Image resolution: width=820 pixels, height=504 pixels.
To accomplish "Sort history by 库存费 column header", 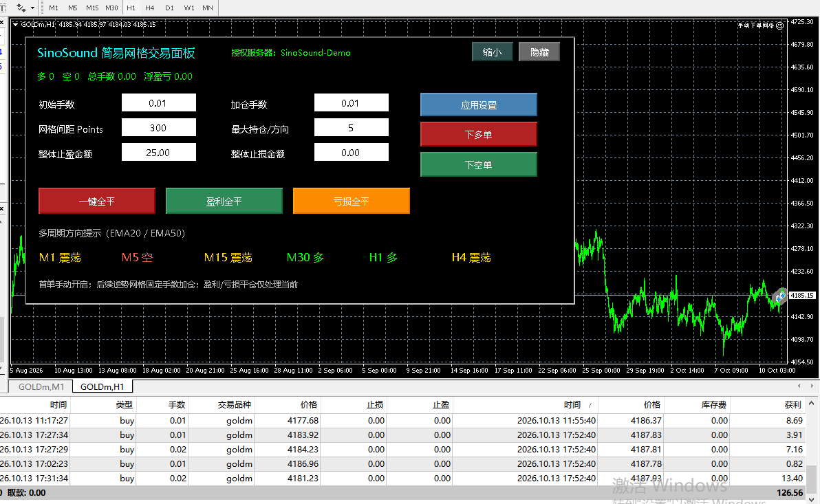I will 697,405.
